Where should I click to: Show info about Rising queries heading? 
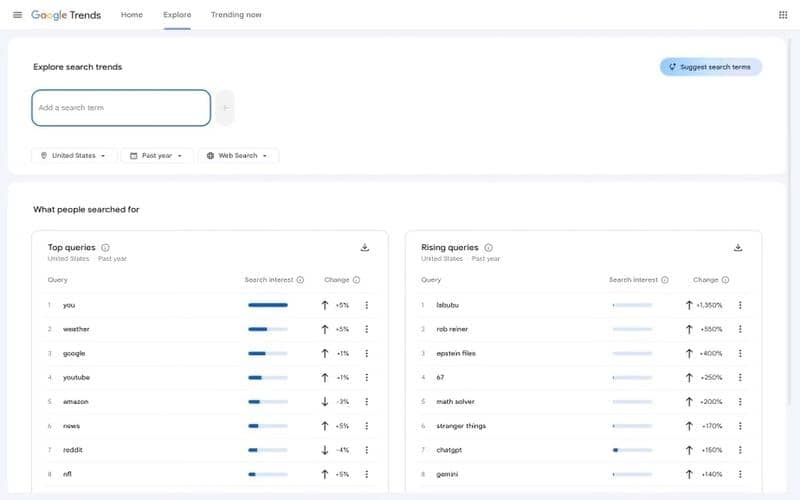click(488, 247)
